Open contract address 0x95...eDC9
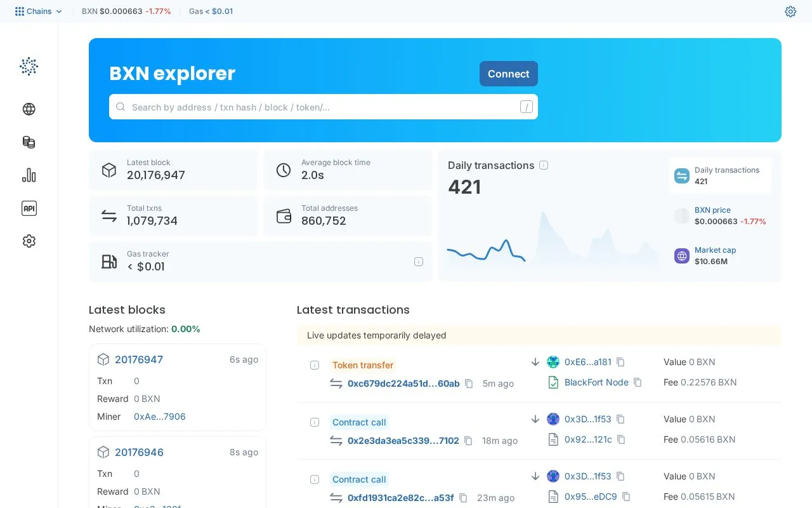The width and height of the screenshot is (812, 508). pyautogui.click(x=591, y=497)
